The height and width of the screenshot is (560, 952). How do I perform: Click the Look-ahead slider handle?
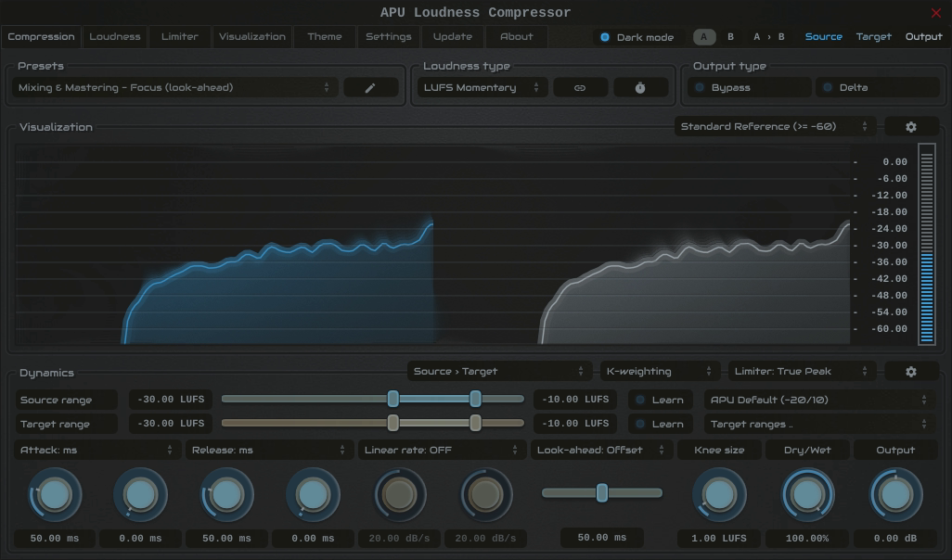(601, 492)
